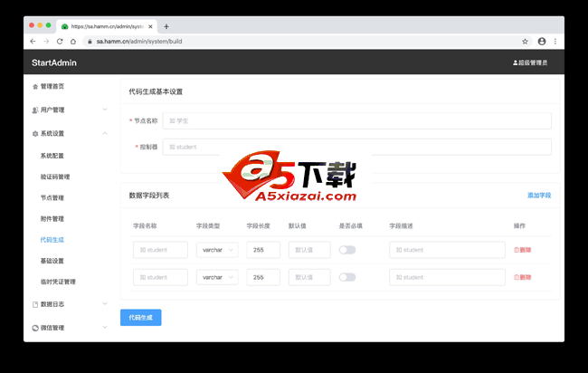Viewport: 588px width, 373px height.
Task: Click the 数据字段列表 section title
Action: 149,196
